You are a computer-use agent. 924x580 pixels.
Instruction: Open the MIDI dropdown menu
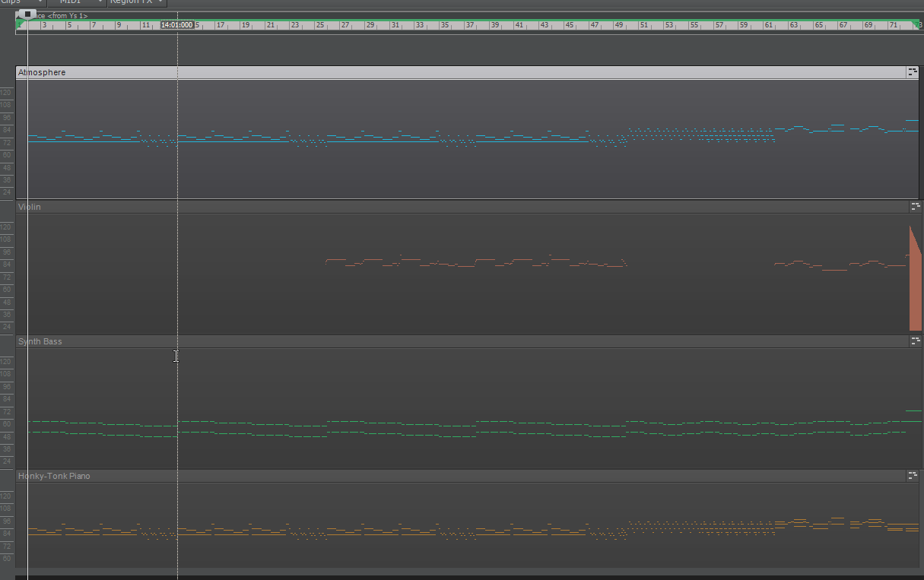pos(76,2)
